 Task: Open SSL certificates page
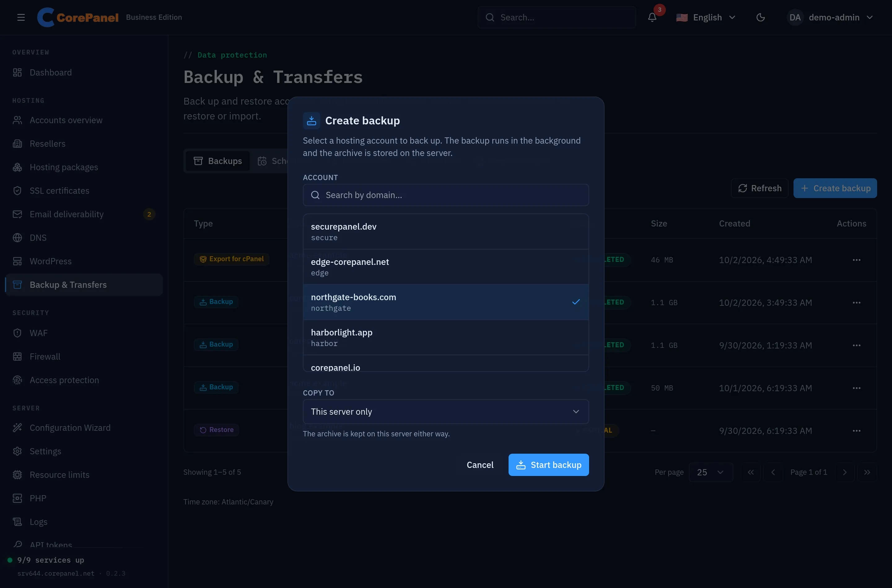[84, 191]
